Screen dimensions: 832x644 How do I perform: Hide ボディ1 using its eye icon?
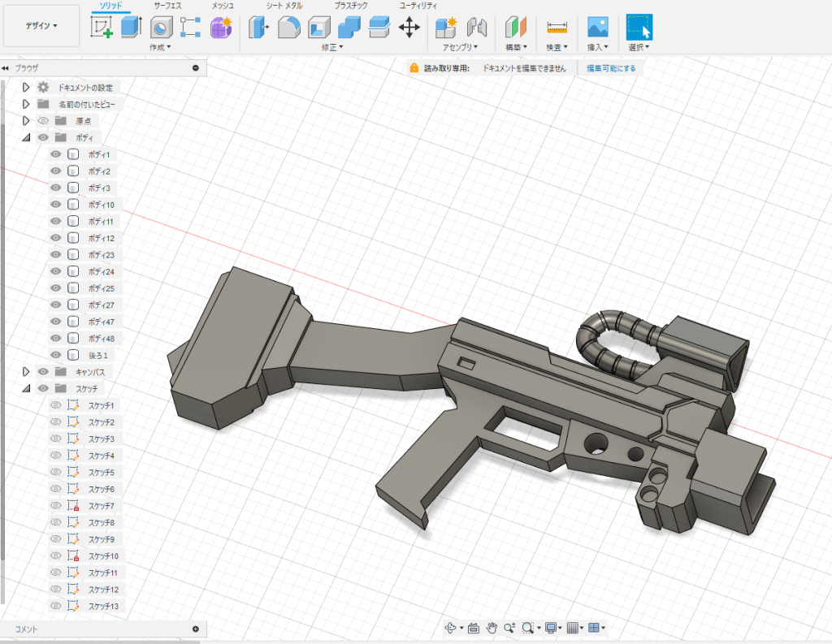pyautogui.click(x=56, y=154)
